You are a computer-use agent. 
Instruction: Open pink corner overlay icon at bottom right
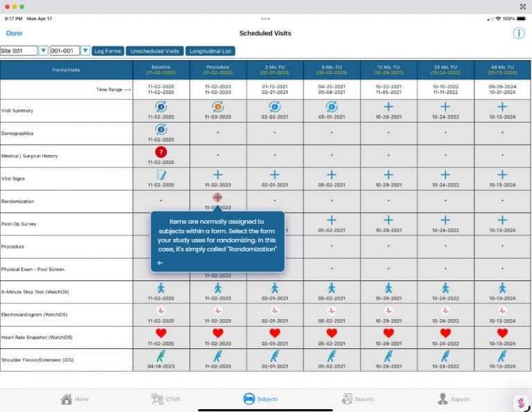(521, 402)
